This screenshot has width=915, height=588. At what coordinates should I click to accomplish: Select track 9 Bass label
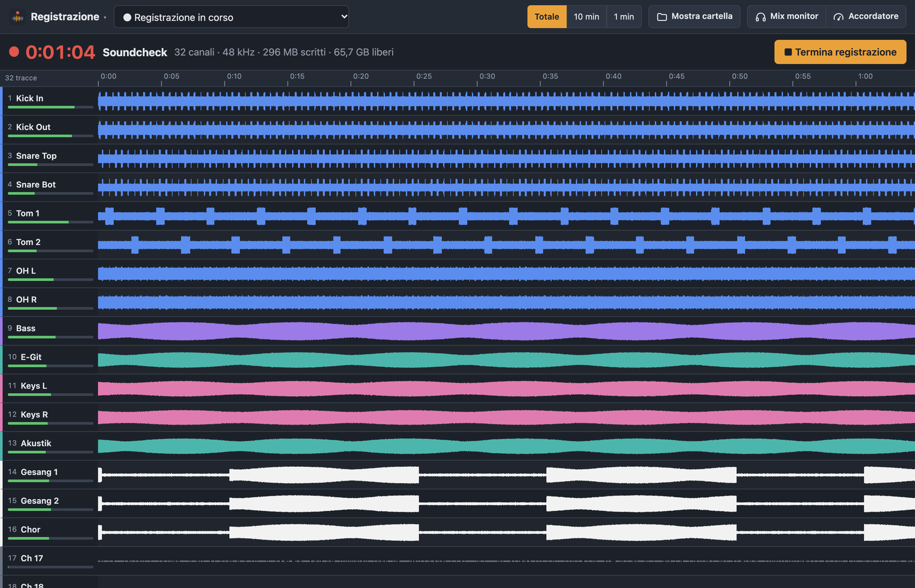[26, 329]
